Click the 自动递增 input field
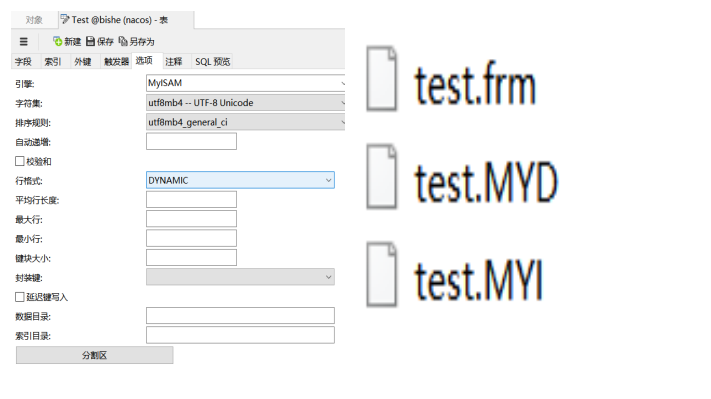This screenshot has width=711, height=399. 191,141
